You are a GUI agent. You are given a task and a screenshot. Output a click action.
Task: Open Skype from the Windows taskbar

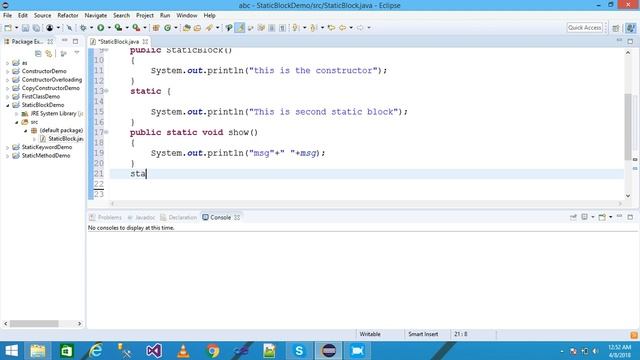[299, 351]
